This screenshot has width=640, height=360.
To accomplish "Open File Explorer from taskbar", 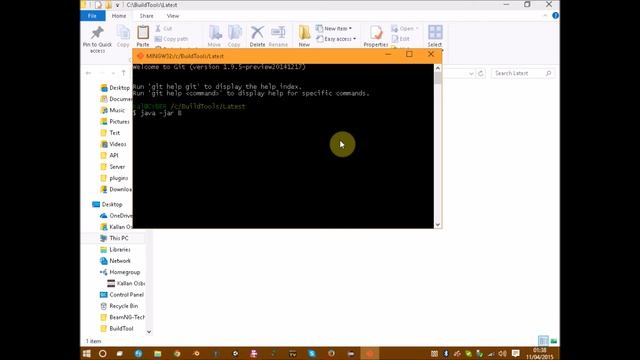I will (x=158, y=353).
